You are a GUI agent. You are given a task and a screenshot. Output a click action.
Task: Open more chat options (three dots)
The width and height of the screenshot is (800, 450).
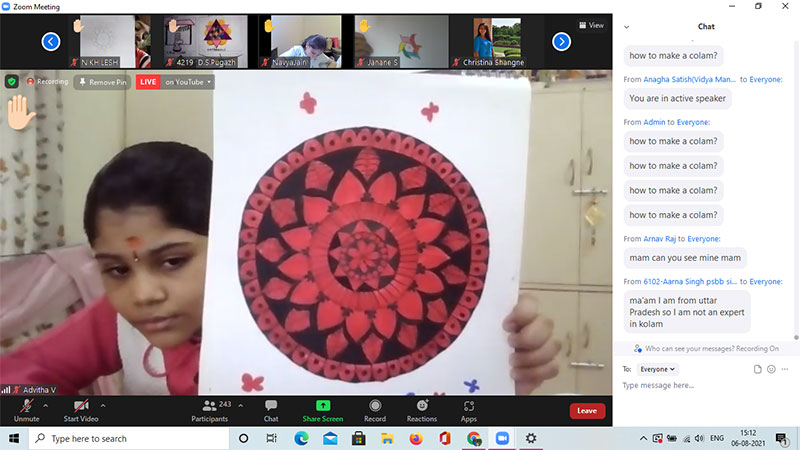(x=785, y=369)
